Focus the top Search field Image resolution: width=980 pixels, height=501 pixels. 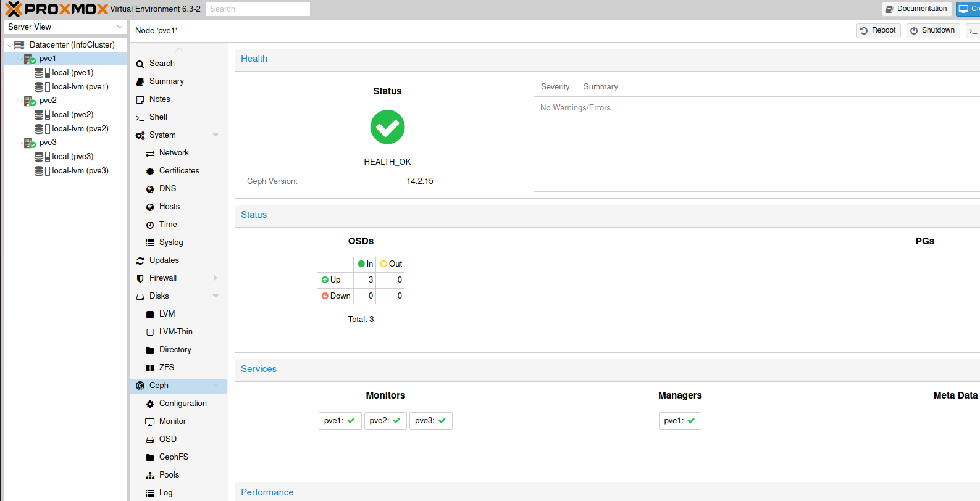point(258,9)
